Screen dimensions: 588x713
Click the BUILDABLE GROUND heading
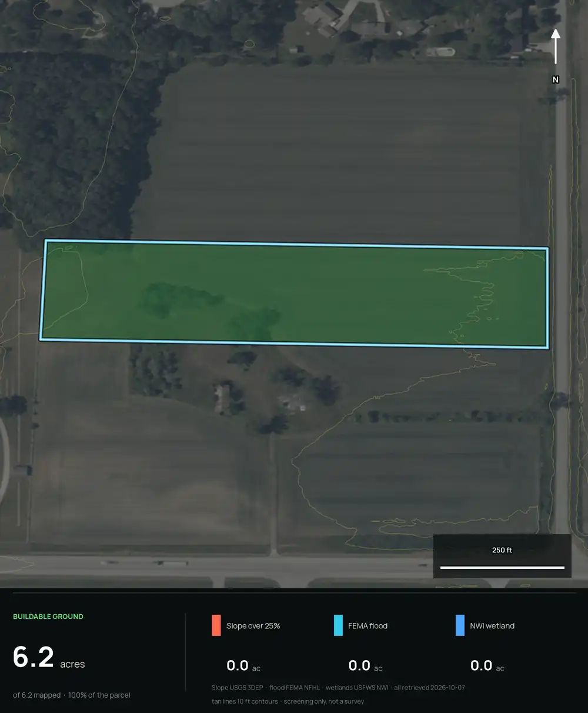coord(48,617)
